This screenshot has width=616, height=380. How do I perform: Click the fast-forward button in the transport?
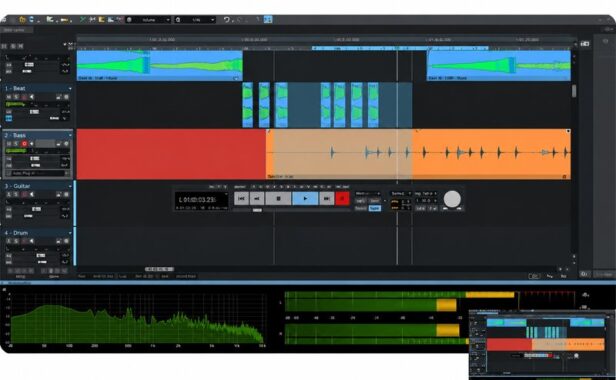(326, 198)
